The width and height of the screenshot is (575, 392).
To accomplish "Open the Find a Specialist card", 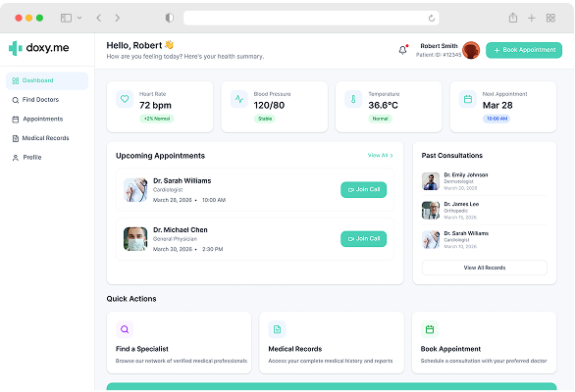I will [179, 343].
